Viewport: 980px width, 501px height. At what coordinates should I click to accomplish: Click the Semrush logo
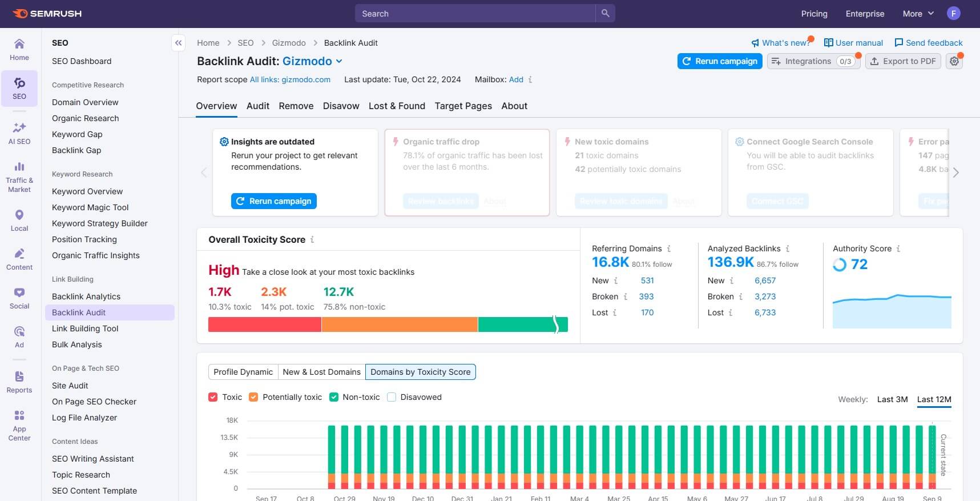click(x=47, y=13)
